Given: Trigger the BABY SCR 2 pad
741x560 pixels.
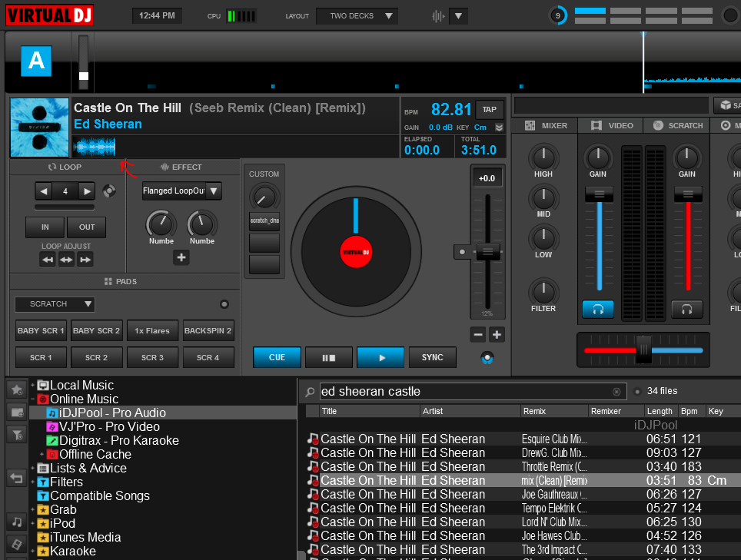Looking at the screenshot, I should click(x=96, y=330).
